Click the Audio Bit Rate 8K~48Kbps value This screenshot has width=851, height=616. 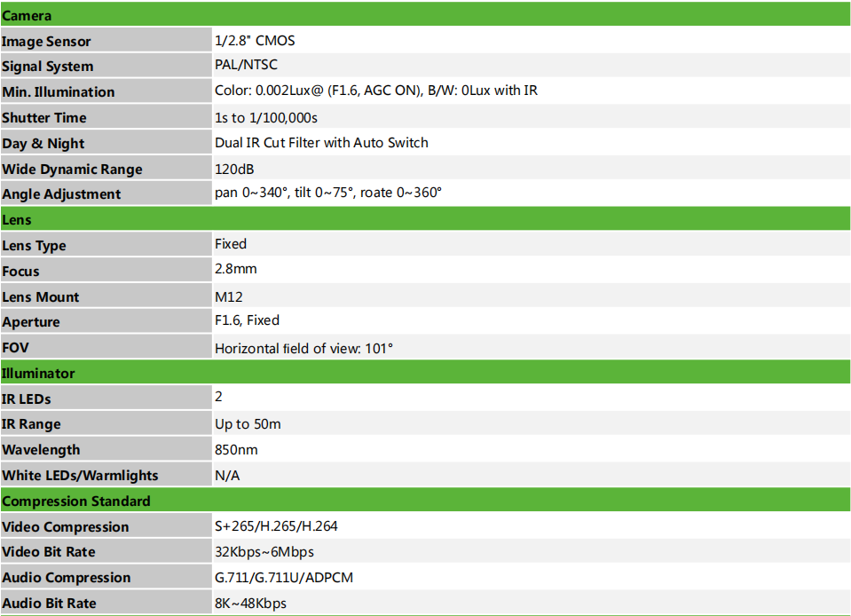pyautogui.click(x=251, y=604)
